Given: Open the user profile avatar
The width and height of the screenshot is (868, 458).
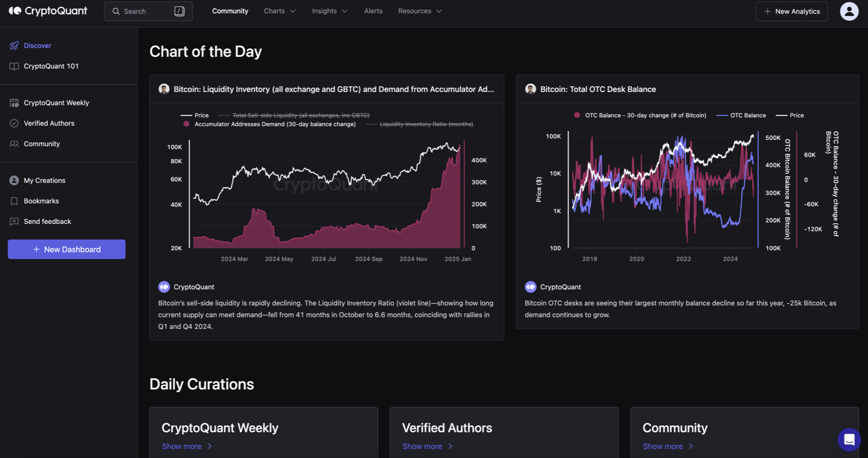Looking at the screenshot, I should (849, 11).
